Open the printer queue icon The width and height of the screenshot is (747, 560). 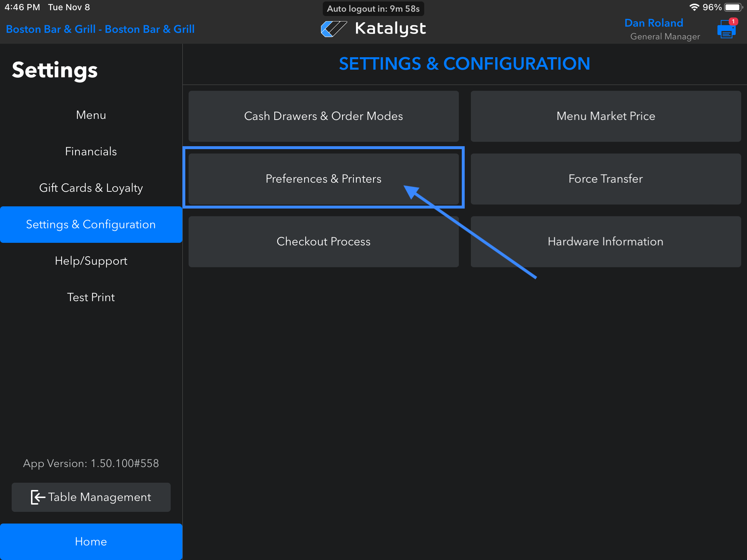tap(726, 30)
